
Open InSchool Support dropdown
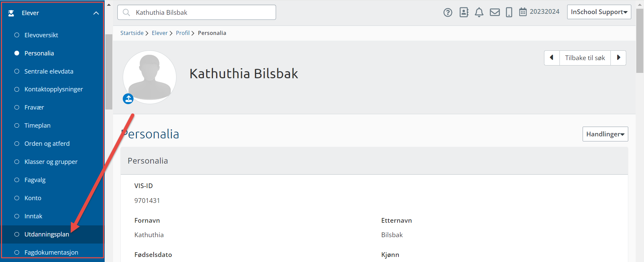point(599,12)
